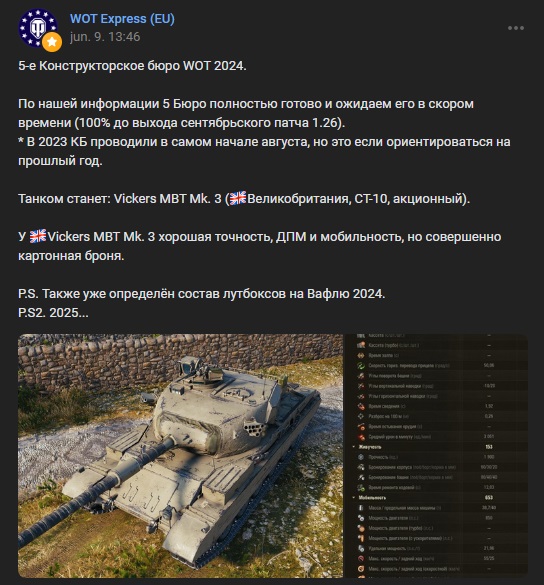
Task: Click the Прочность hit points icon
Action: tap(361, 457)
